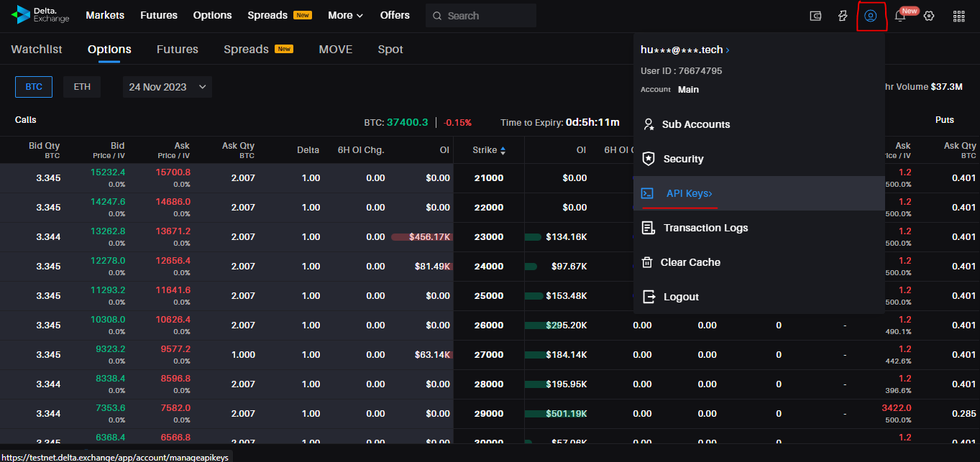Open Options in the top navigation bar
This screenshot has width=980, height=462.
click(x=213, y=15)
